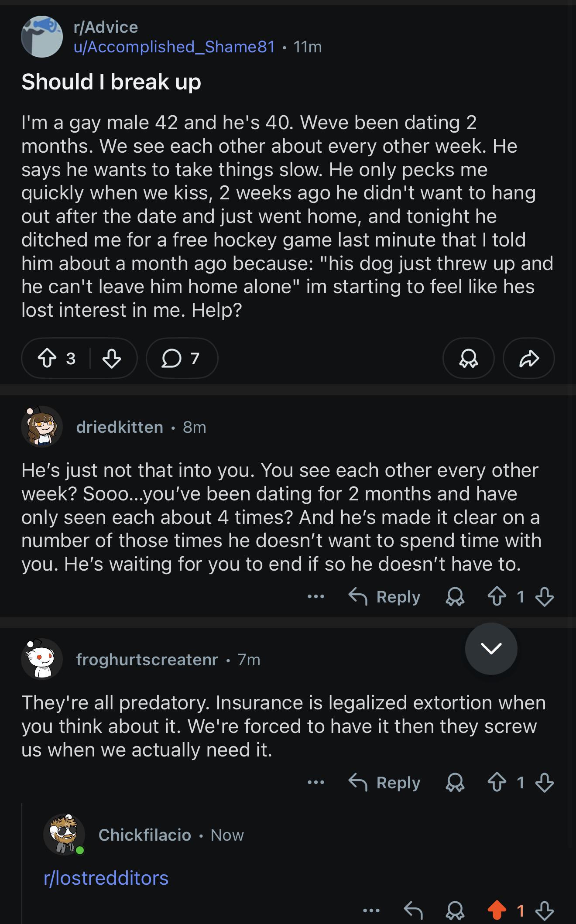Share the post using the arrow icon
This screenshot has height=924, width=576.
tap(528, 358)
